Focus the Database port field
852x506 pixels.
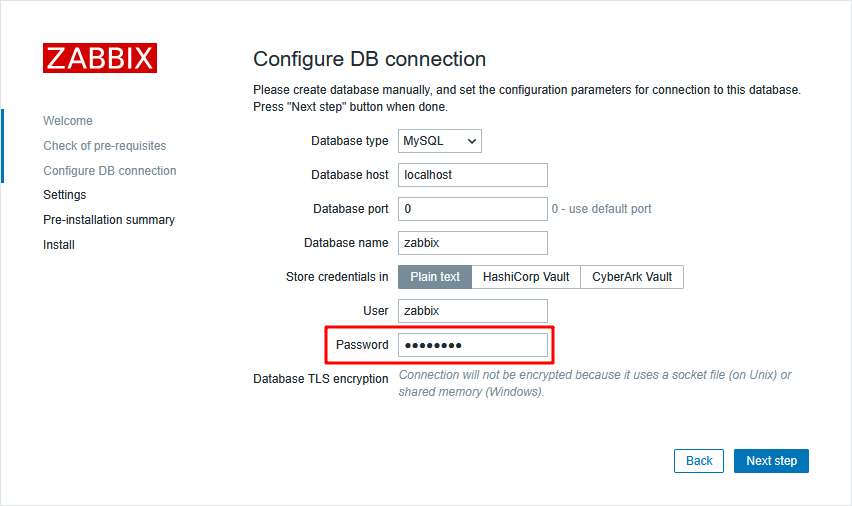tap(472, 209)
